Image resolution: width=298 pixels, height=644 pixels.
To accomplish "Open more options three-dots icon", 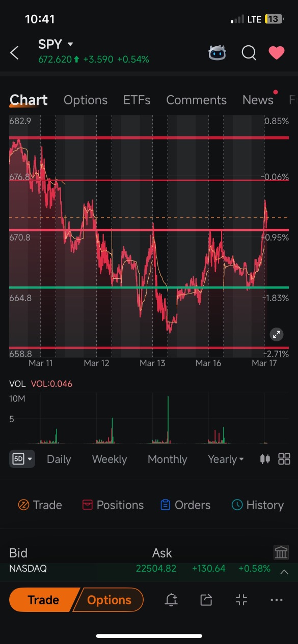I will click(x=277, y=600).
